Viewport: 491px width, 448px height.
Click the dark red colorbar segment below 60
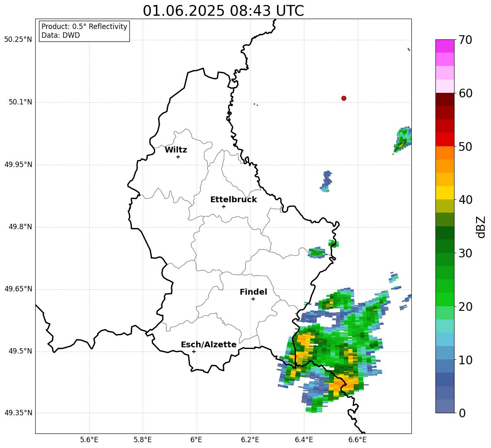pos(445,99)
